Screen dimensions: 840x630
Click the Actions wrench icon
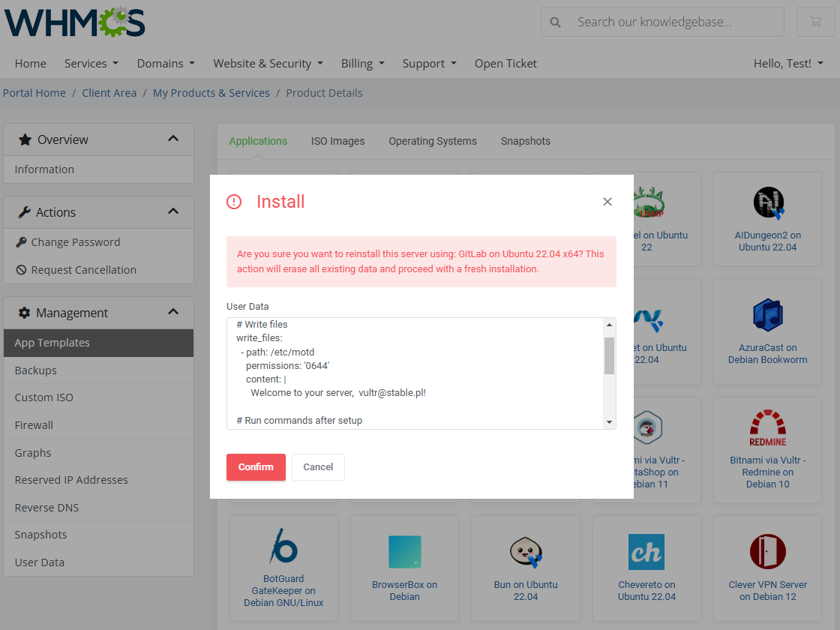point(24,212)
